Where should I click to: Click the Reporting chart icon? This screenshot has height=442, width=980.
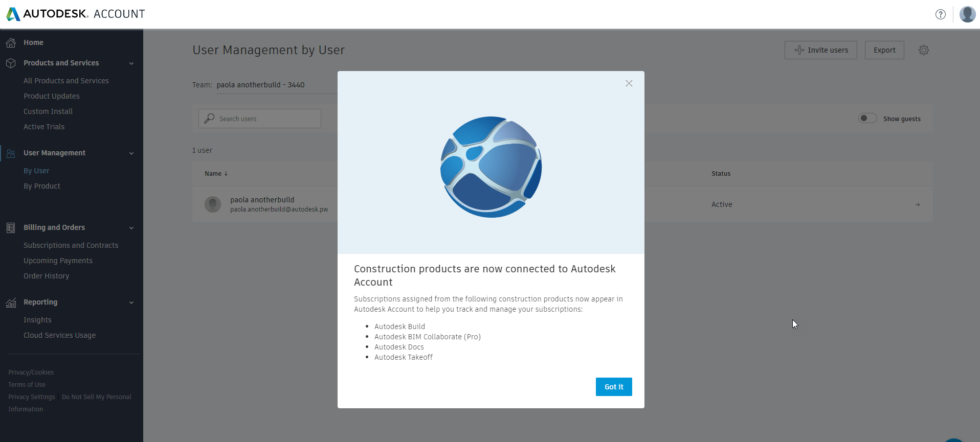click(x=11, y=303)
